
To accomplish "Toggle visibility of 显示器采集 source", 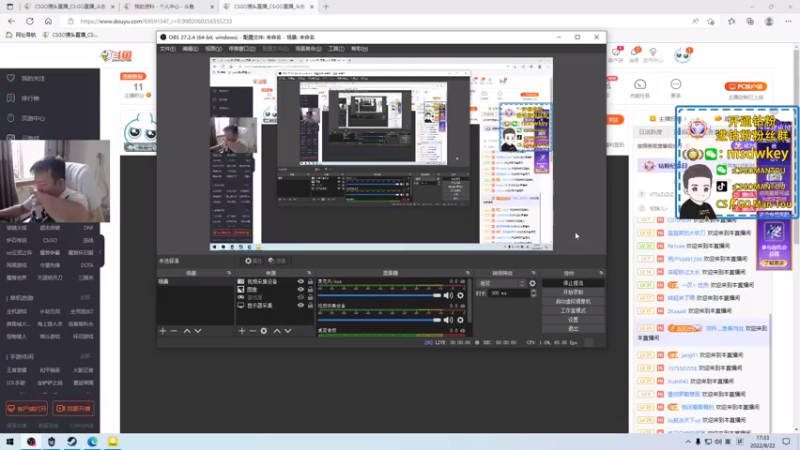I will [301, 305].
